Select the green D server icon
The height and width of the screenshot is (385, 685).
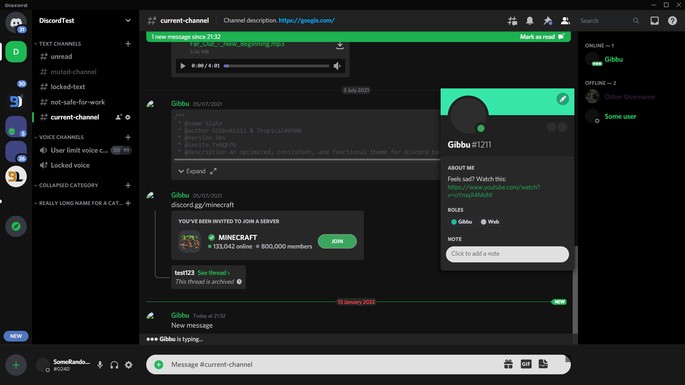pos(16,52)
